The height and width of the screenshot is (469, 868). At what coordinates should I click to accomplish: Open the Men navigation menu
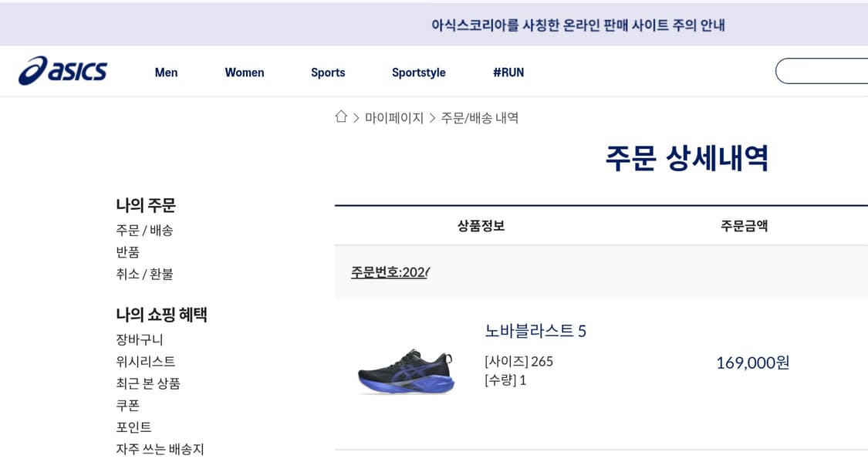(x=166, y=72)
